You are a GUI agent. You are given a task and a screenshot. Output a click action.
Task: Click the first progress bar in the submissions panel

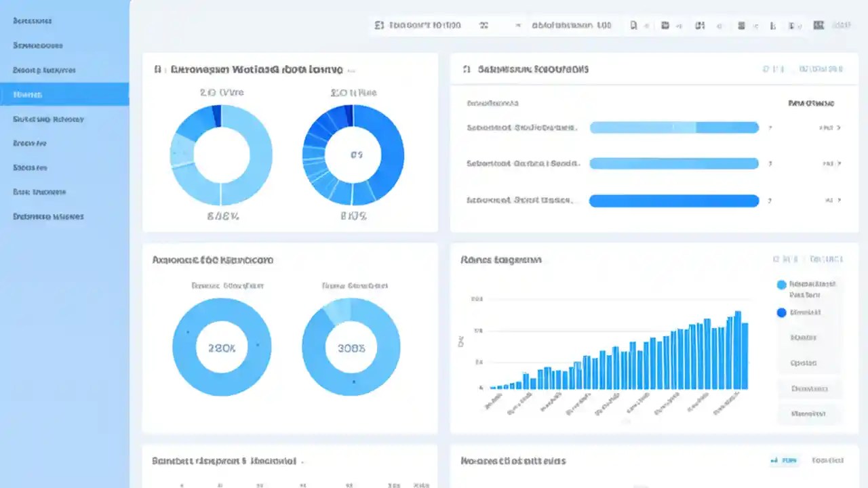[674, 127]
